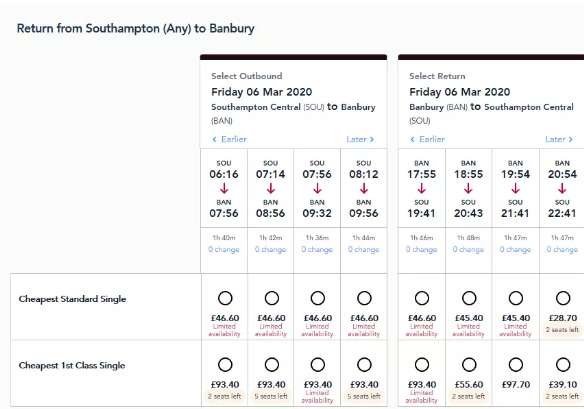This screenshot has height=409, width=584.
Task: Select Standard Single for 17:55 return train
Action: pos(422,298)
